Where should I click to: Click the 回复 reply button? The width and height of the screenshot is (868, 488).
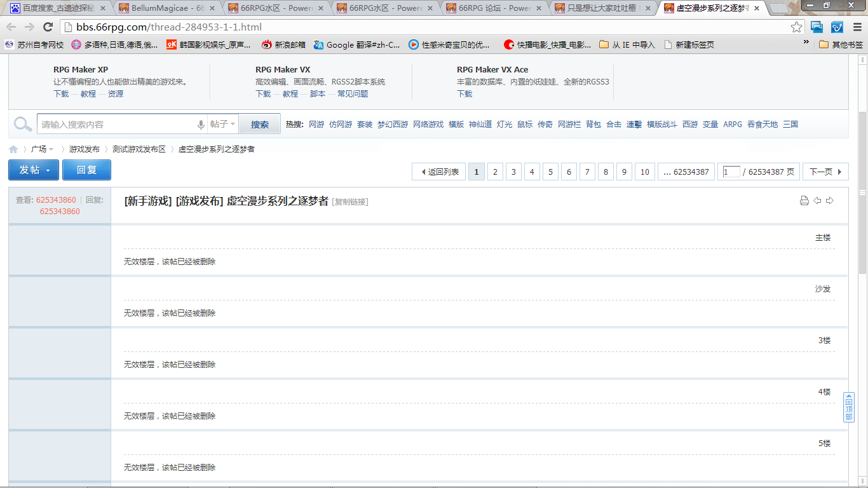(86, 170)
